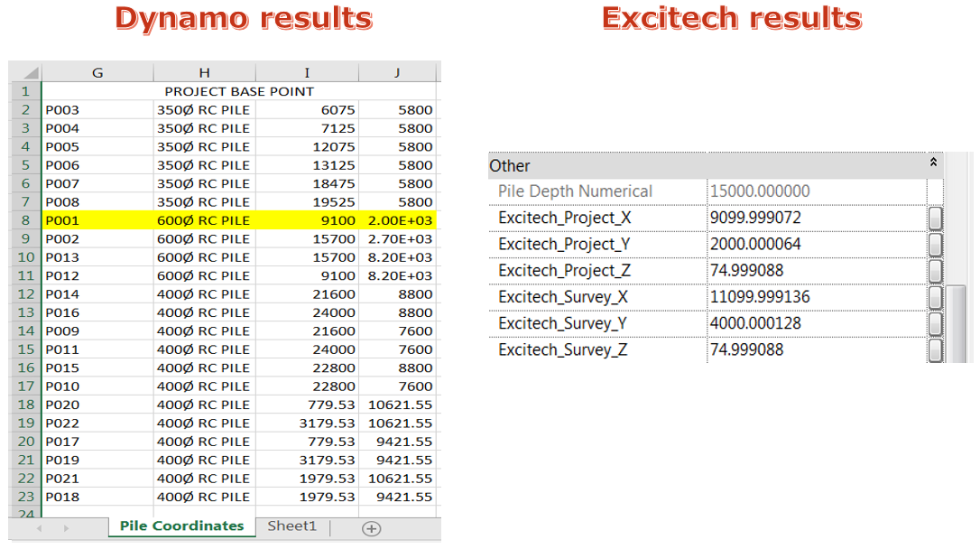Open the Sheet1 tab
This screenshot has height=549, width=980.
coord(291,526)
